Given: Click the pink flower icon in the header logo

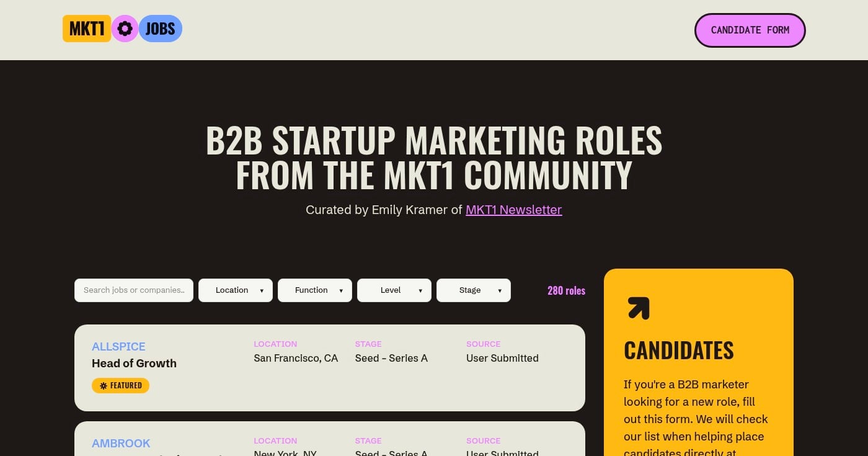Looking at the screenshot, I should click(x=125, y=29).
